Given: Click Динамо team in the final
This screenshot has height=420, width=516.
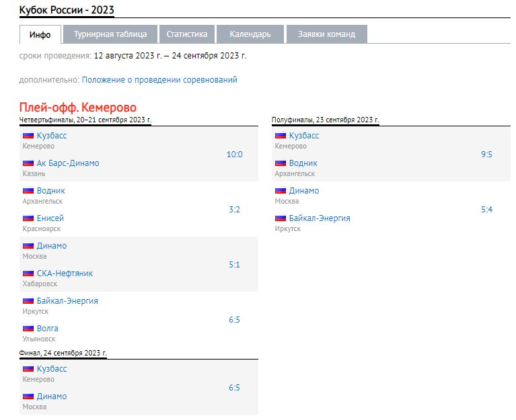Looking at the screenshot, I should click(52, 396).
